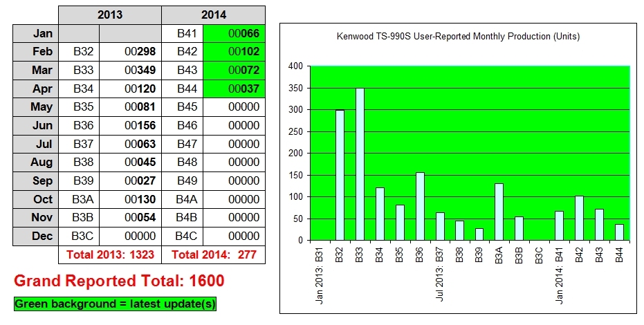Click the B3A bar in the chart
The image size is (644, 325).
tap(499, 212)
